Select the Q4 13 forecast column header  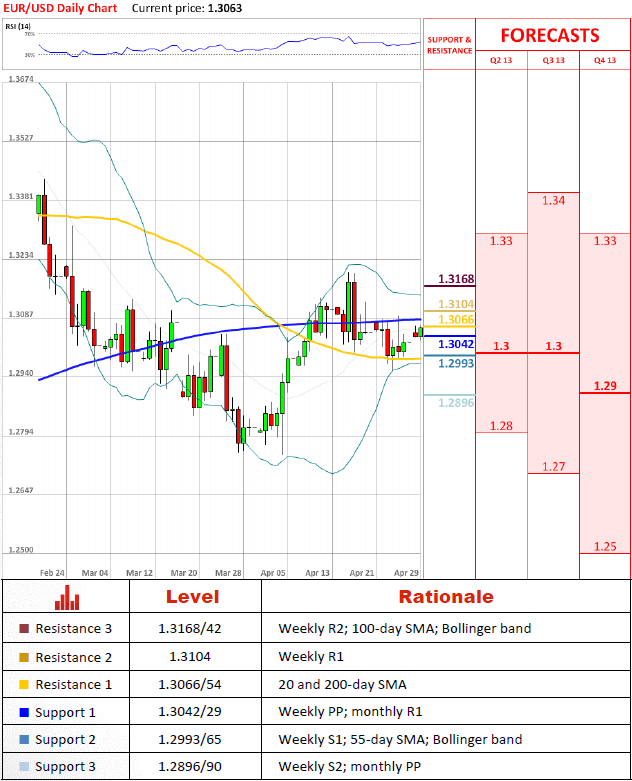(x=605, y=60)
